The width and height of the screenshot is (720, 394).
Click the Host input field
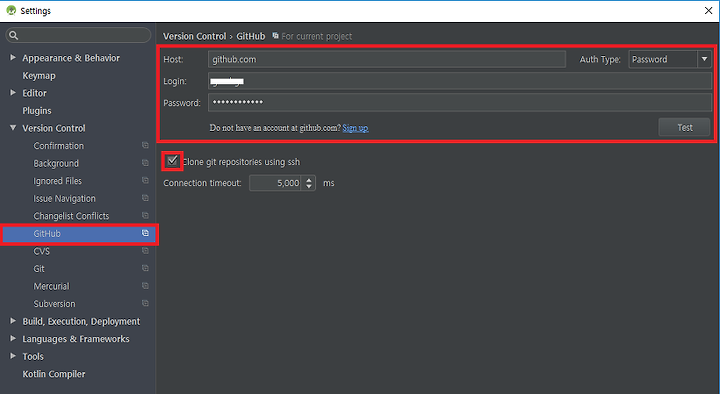pos(387,59)
